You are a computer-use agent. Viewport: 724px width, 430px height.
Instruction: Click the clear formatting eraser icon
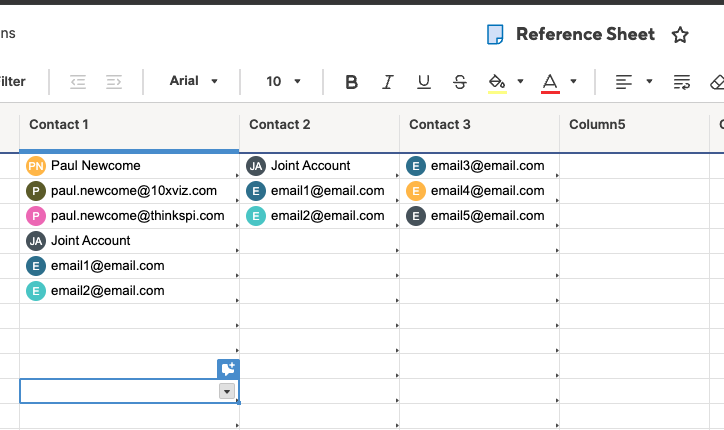[x=717, y=82]
